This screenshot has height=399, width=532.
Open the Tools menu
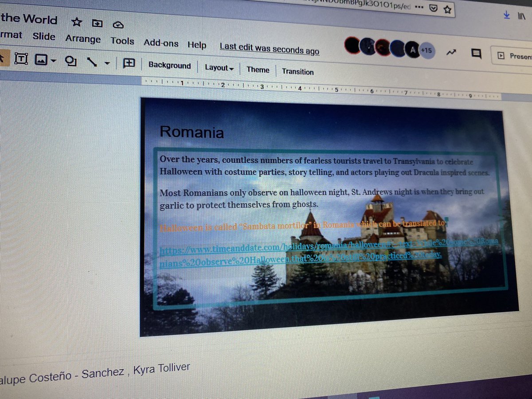122,41
